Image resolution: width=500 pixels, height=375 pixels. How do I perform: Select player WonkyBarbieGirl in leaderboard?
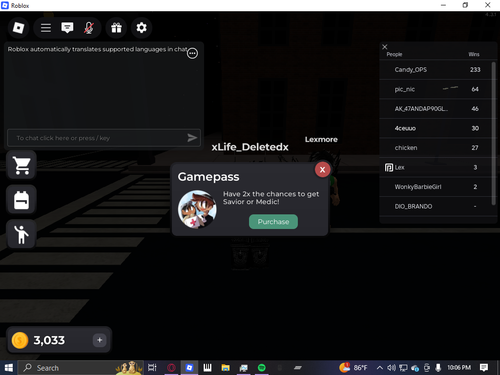pyautogui.click(x=436, y=187)
